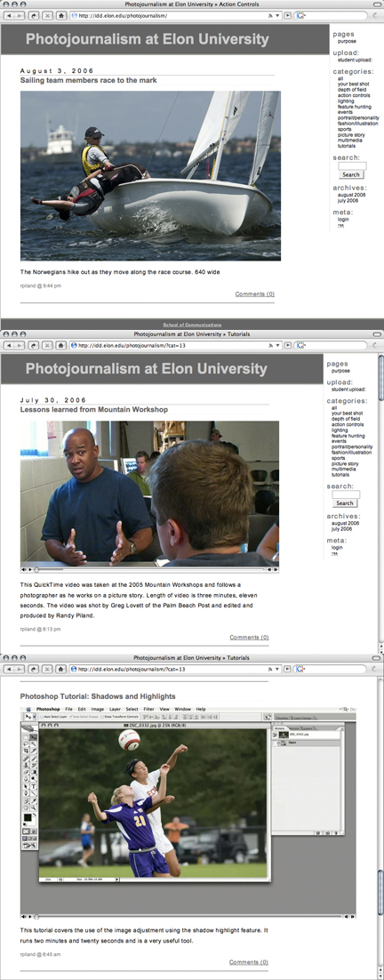Open address dropdown in the Mountain Workshop Tutorials window
The width and height of the screenshot is (384, 980).
[277, 345]
